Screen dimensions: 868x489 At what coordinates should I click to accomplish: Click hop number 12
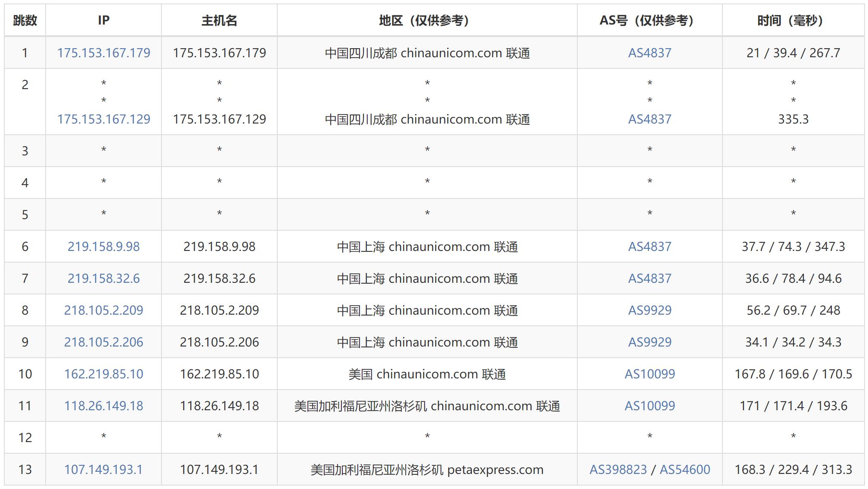(x=25, y=438)
